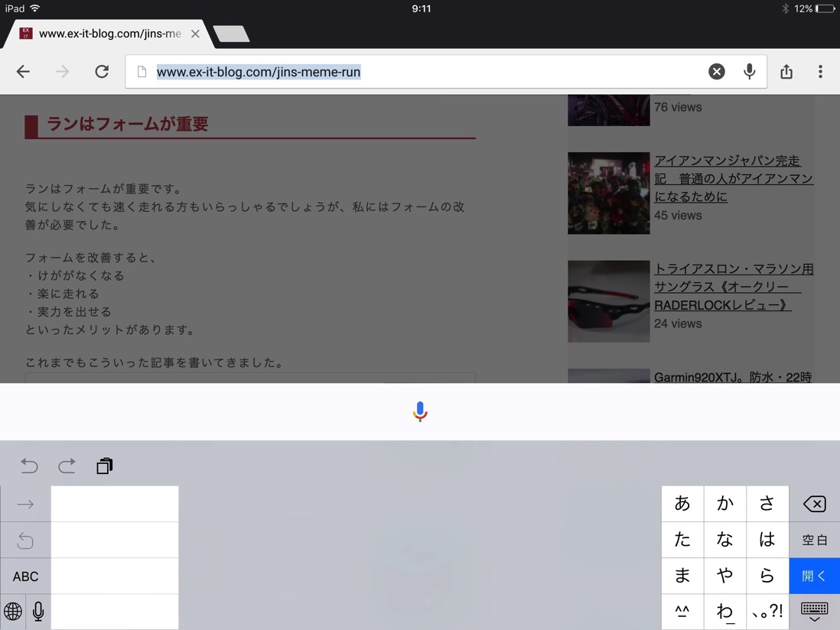Tap the は kana key
840x630 pixels.
(x=767, y=540)
